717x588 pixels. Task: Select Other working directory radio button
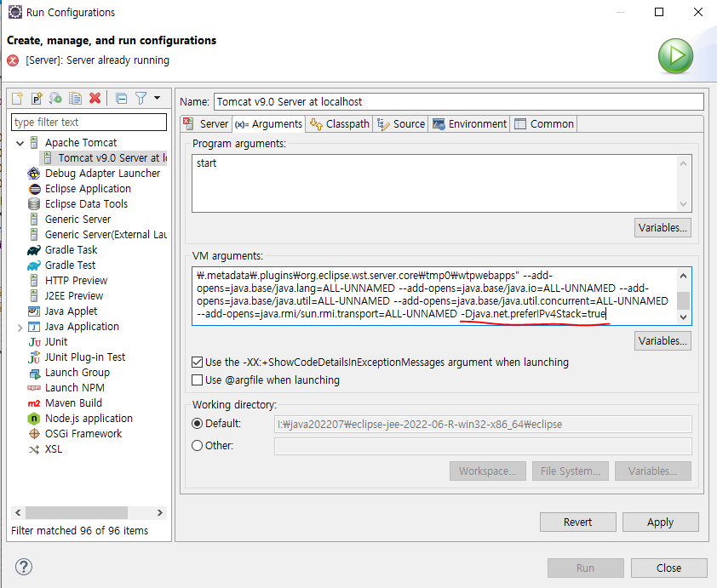click(197, 445)
